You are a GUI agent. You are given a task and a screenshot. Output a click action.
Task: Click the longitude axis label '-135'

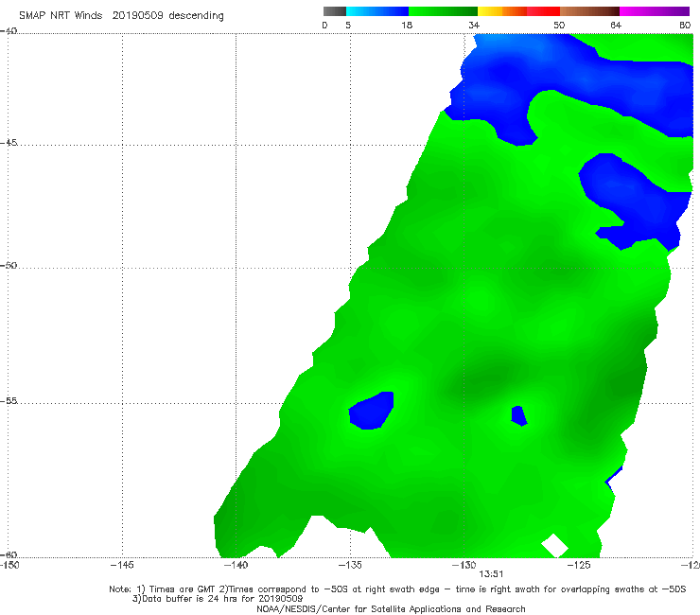[350, 565]
